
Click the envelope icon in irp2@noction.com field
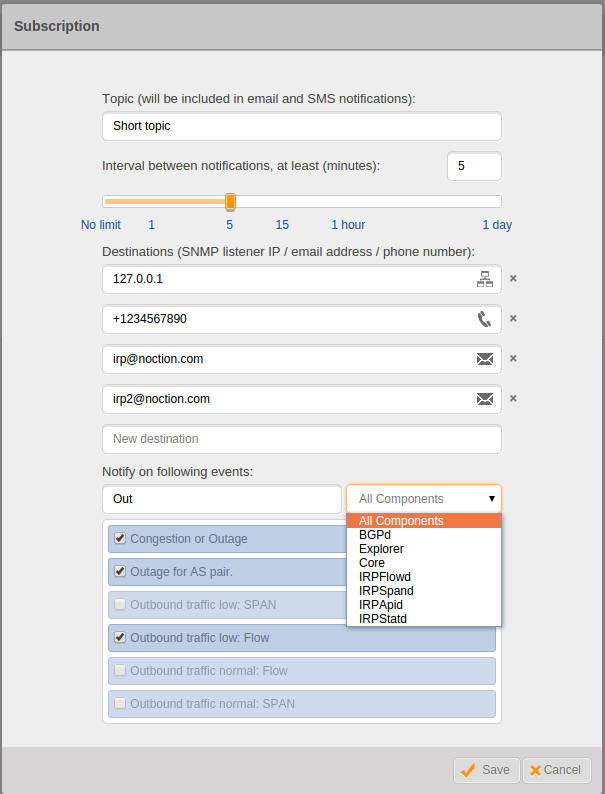(x=485, y=399)
